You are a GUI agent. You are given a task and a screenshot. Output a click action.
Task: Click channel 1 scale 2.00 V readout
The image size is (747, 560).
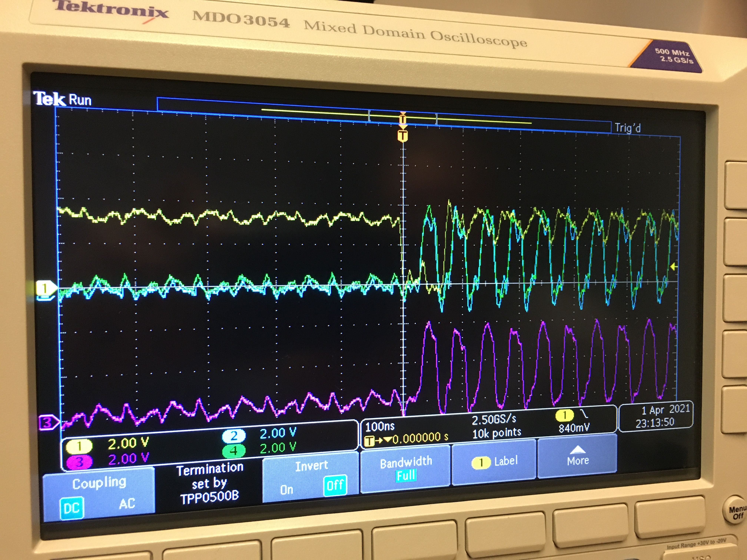pos(128,444)
